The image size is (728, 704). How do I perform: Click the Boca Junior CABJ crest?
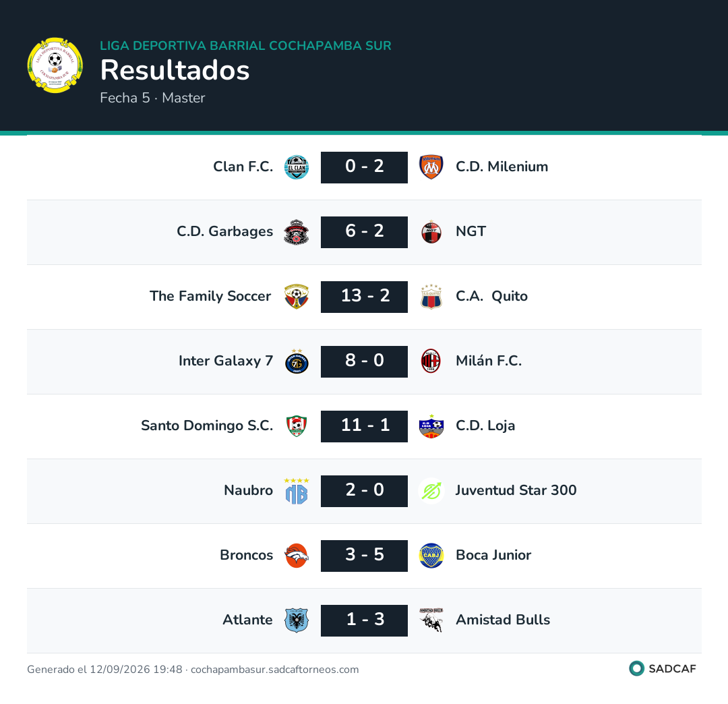431,556
